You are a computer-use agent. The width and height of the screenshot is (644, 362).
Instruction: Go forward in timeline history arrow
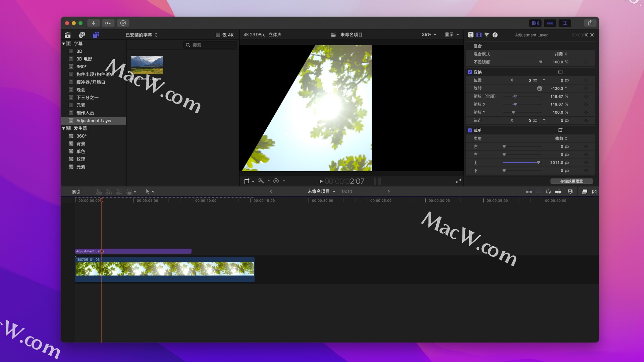(389, 191)
